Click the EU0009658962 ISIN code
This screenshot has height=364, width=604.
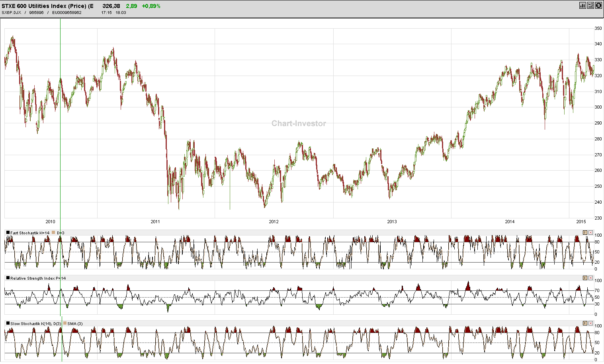(66, 12)
